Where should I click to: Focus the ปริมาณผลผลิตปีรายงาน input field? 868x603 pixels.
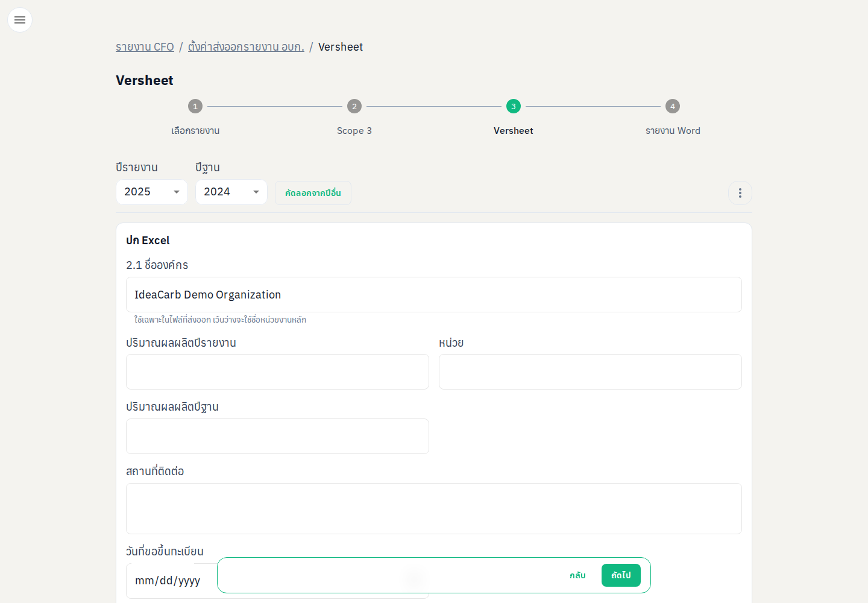(277, 371)
